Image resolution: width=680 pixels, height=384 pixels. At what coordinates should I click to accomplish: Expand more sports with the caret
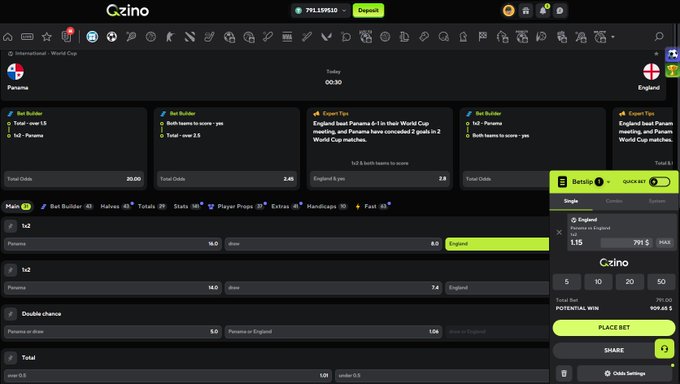click(613, 37)
